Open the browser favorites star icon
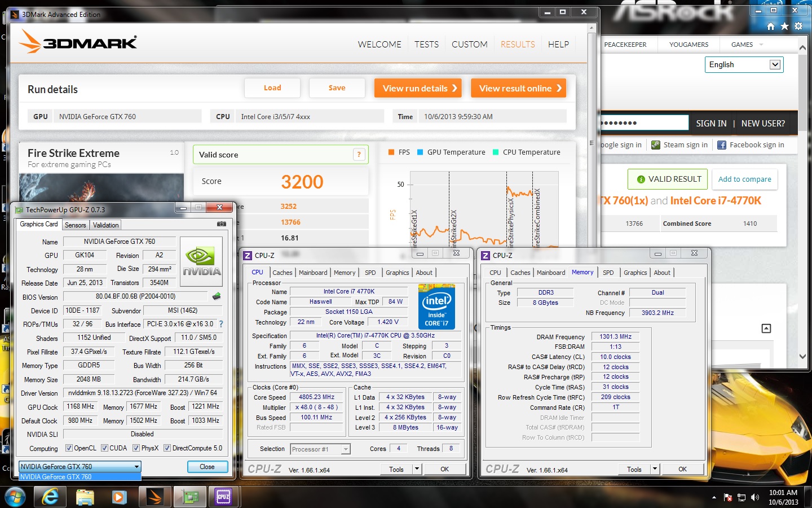 [784, 27]
